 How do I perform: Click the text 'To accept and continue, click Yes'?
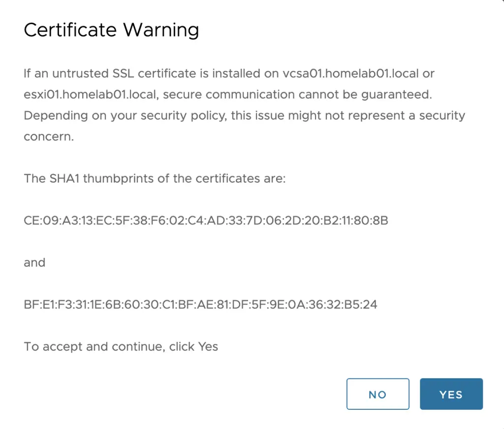[x=121, y=346]
